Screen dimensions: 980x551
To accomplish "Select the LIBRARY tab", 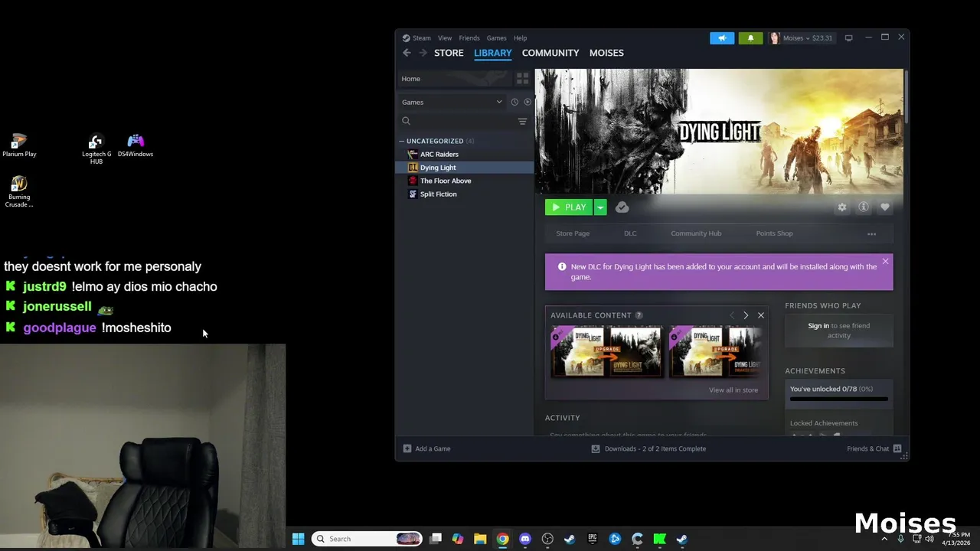I will coord(492,53).
